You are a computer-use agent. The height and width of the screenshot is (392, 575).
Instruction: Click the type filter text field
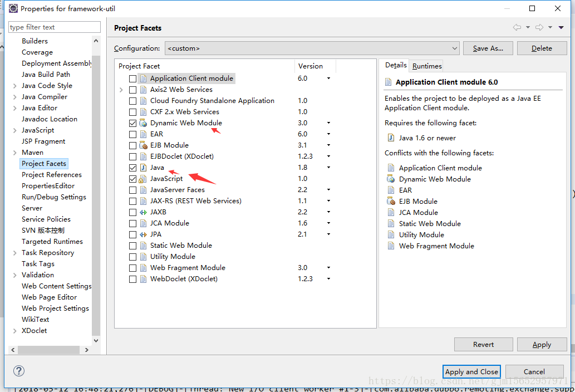55,27
